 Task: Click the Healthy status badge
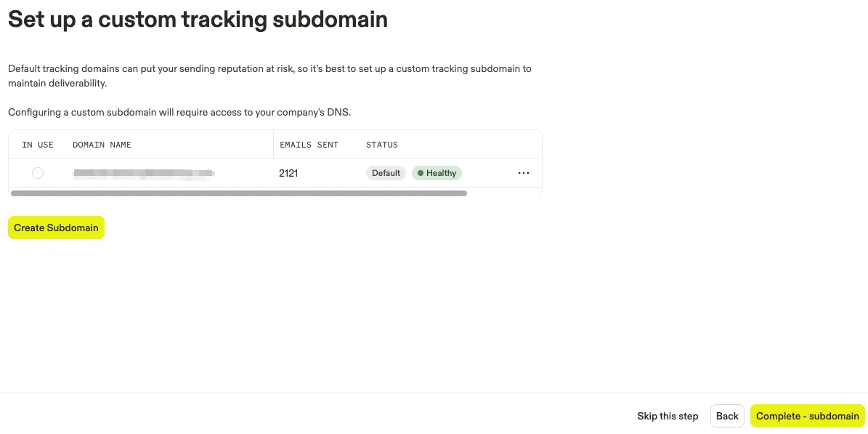437,173
